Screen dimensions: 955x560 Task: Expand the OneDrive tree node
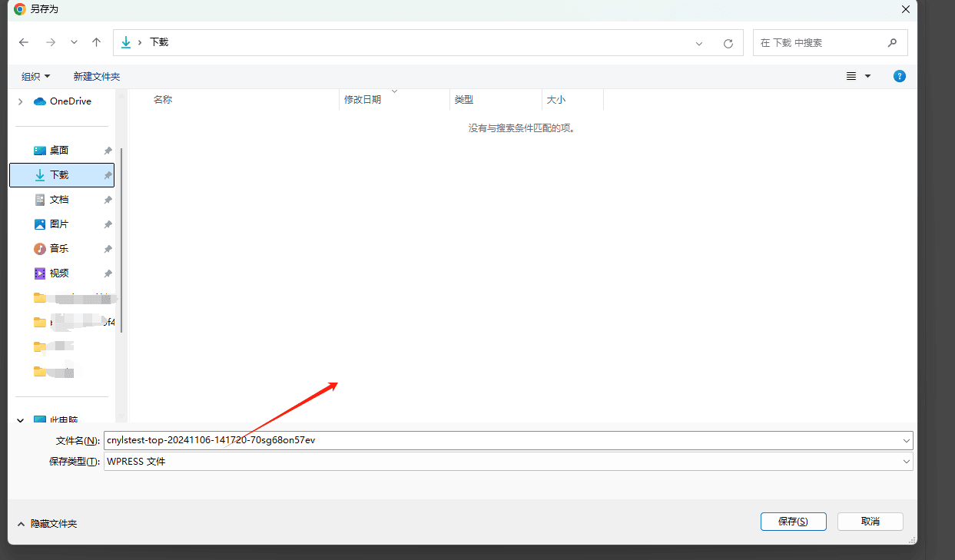21,101
